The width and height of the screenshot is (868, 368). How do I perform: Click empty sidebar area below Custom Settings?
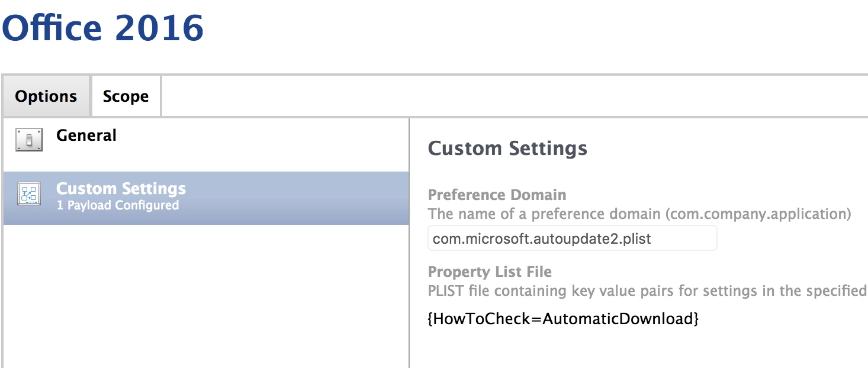tap(206, 296)
